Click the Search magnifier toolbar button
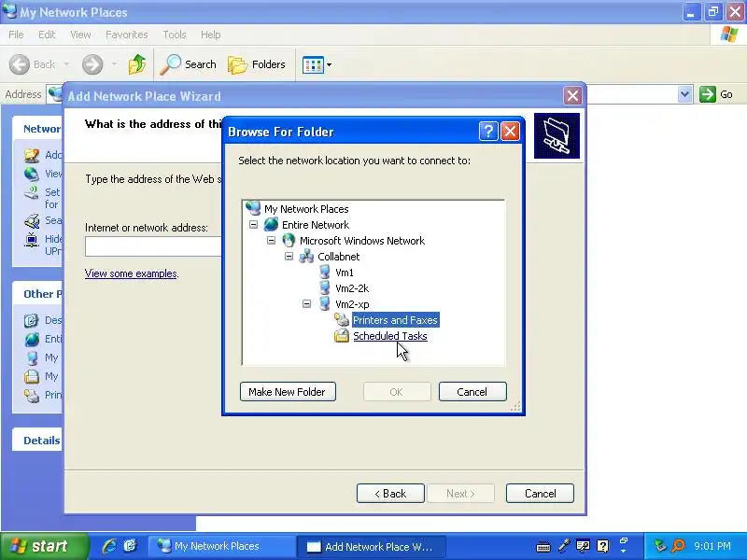The width and height of the screenshot is (747, 560). point(189,64)
